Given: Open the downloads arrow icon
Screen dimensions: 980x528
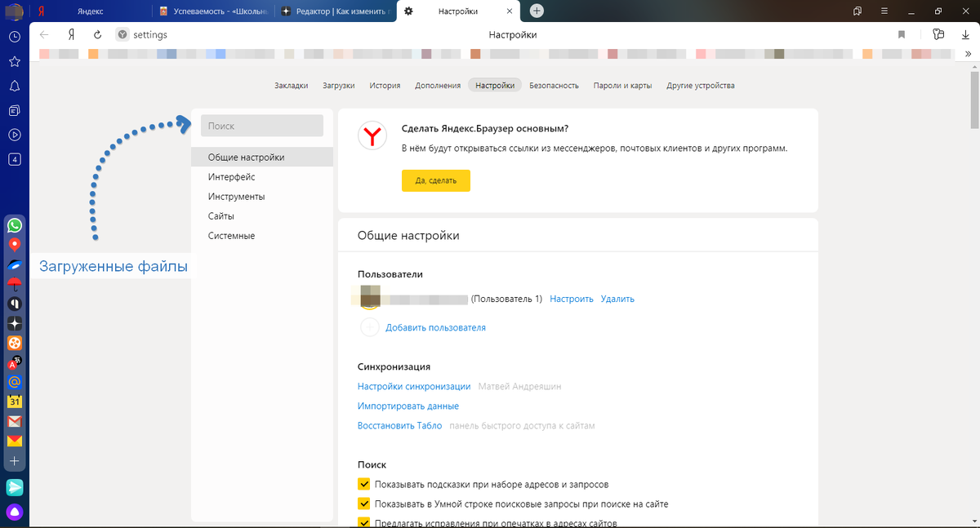Looking at the screenshot, I should point(965,35).
